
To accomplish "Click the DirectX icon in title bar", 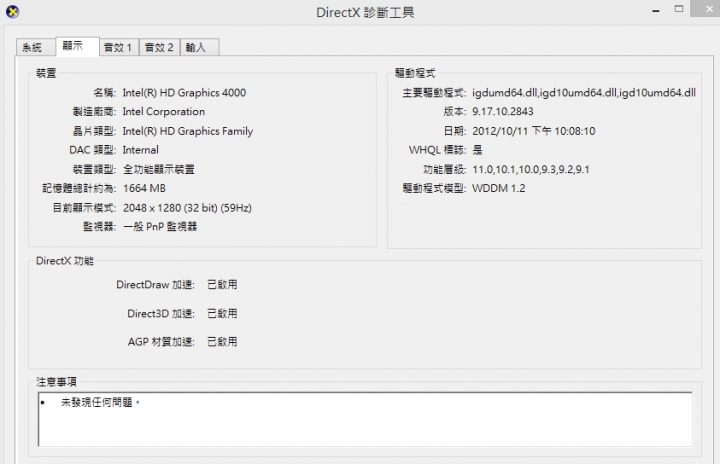I will coord(12,11).
